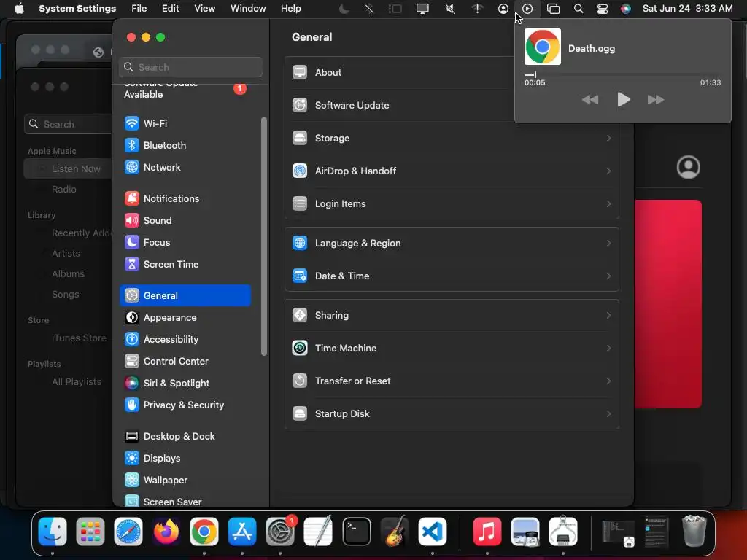The width and height of the screenshot is (747, 560).
Task: Open the View menu
Action: (204, 9)
